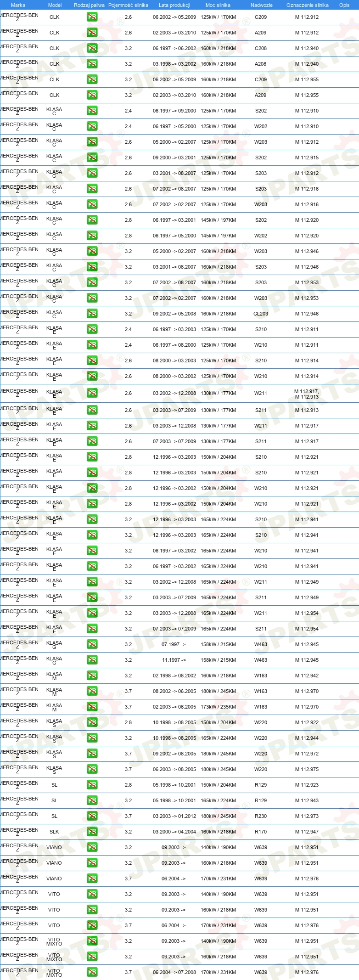Click the M 112.923 engine code cell
The width and height of the screenshot is (359, 980).
click(307, 785)
